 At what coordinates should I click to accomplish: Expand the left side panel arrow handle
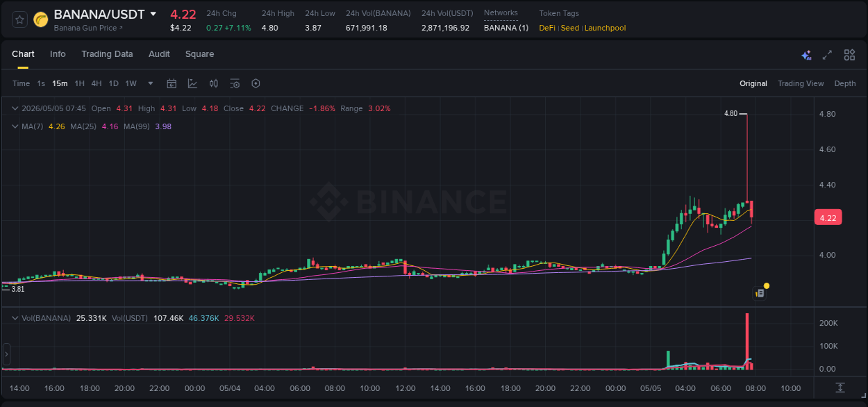(6, 354)
